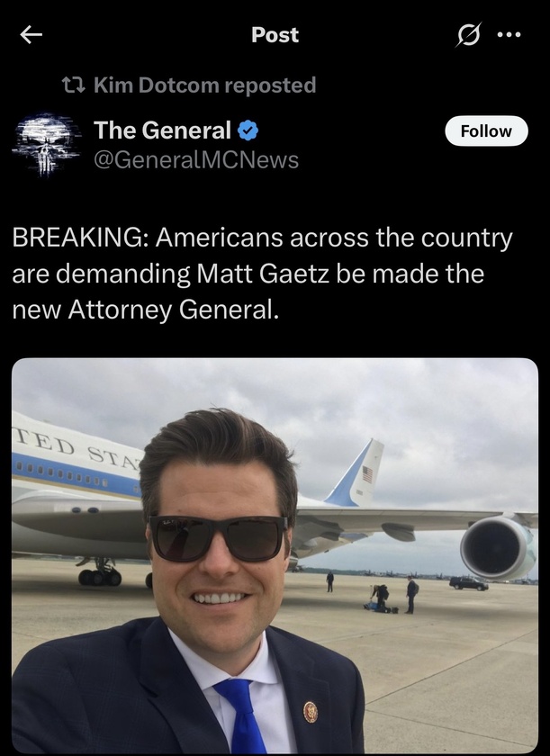
Task: Click the round lapel pin on jacket
Action: (311, 711)
